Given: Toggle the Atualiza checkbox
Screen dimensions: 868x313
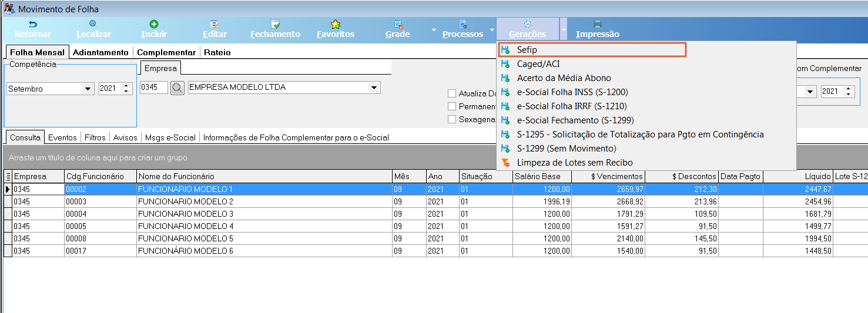Looking at the screenshot, I should (x=452, y=93).
